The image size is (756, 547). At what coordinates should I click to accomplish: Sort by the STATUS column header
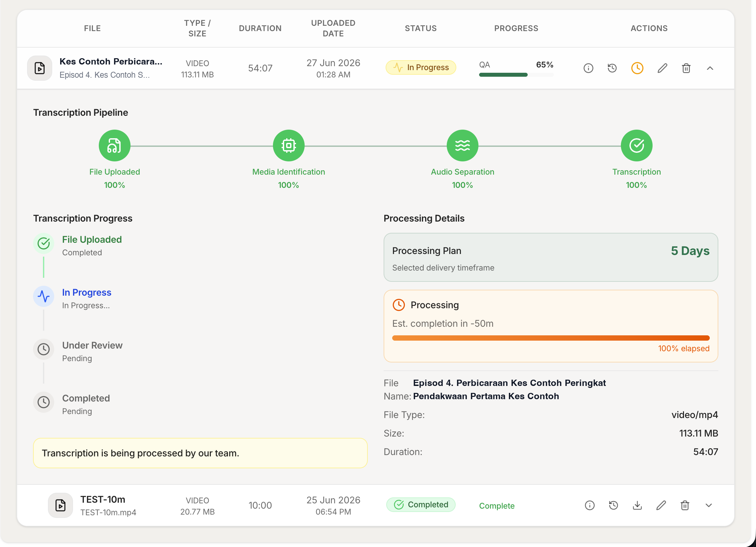pos(421,28)
